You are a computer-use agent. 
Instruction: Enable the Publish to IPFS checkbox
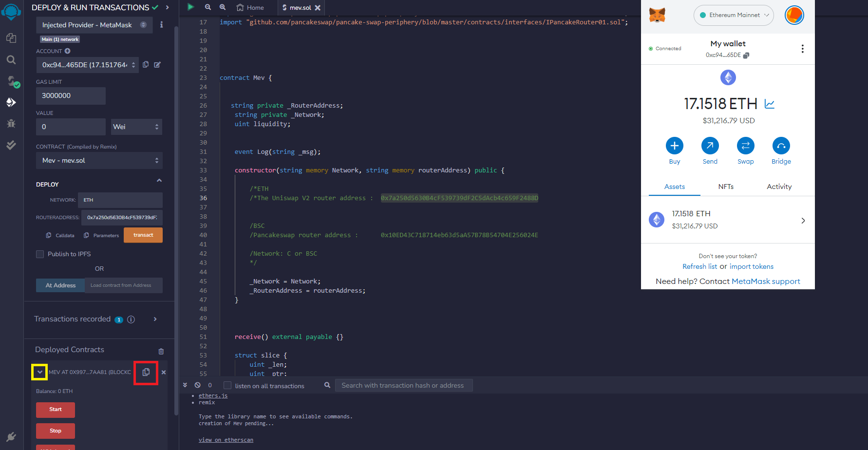click(40, 254)
